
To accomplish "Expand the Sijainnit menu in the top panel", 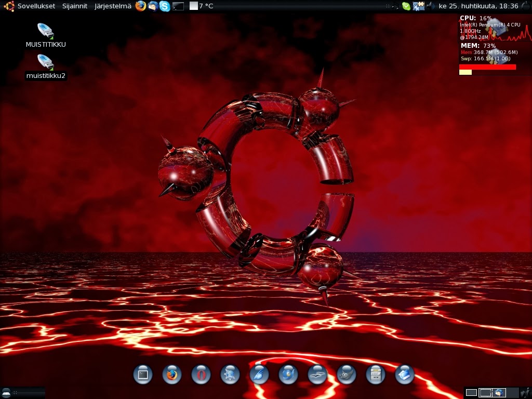I will pos(75,6).
